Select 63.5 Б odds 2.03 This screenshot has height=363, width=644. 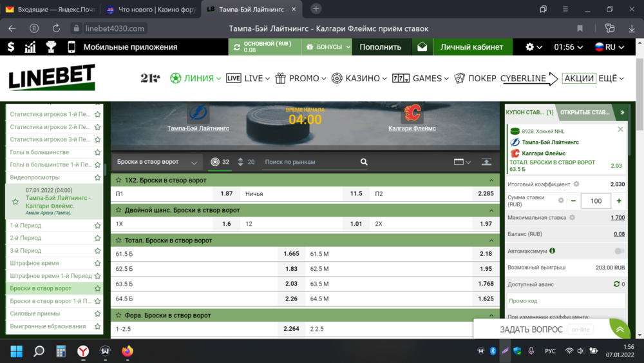[x=291, y=284]
